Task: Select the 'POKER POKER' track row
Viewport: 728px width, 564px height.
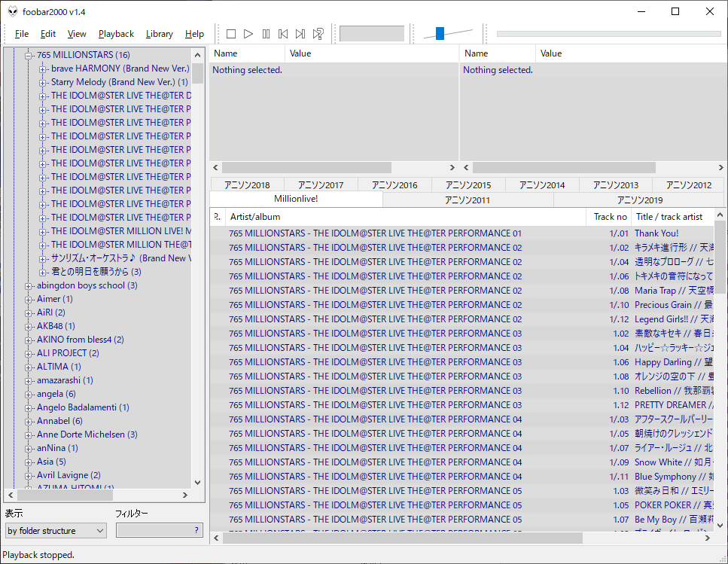Action: (461, 505)
